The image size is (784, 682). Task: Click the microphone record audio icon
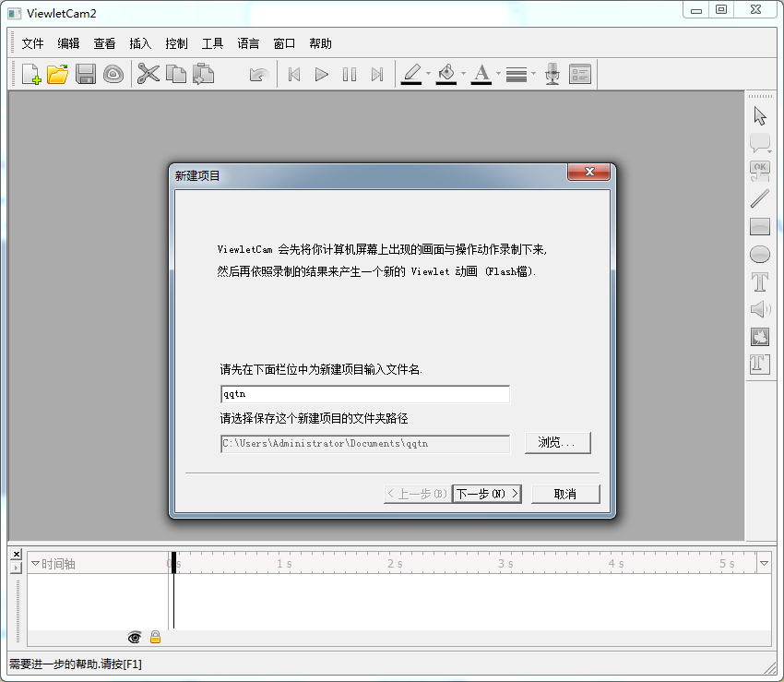pos(552,75)
